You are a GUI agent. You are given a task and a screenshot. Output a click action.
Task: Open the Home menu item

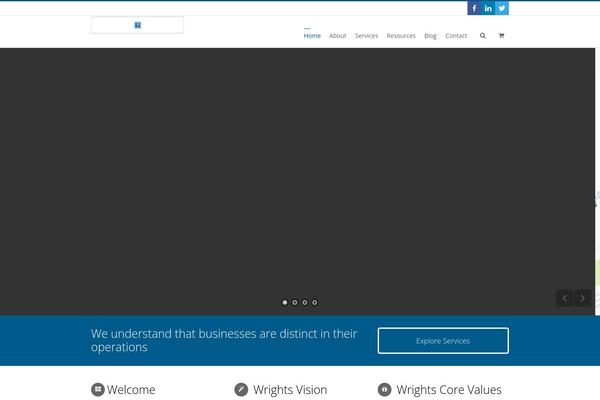312,36
